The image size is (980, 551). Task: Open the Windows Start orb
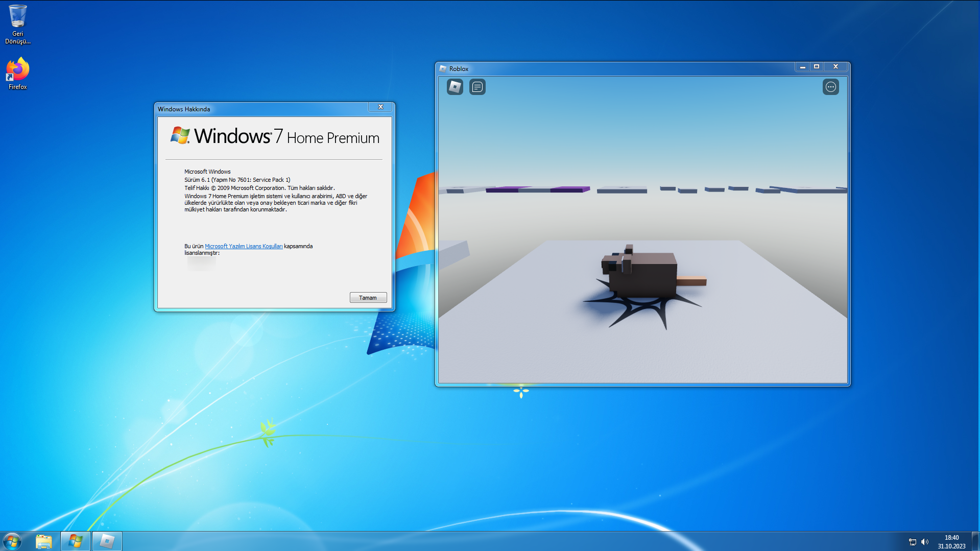12,541
